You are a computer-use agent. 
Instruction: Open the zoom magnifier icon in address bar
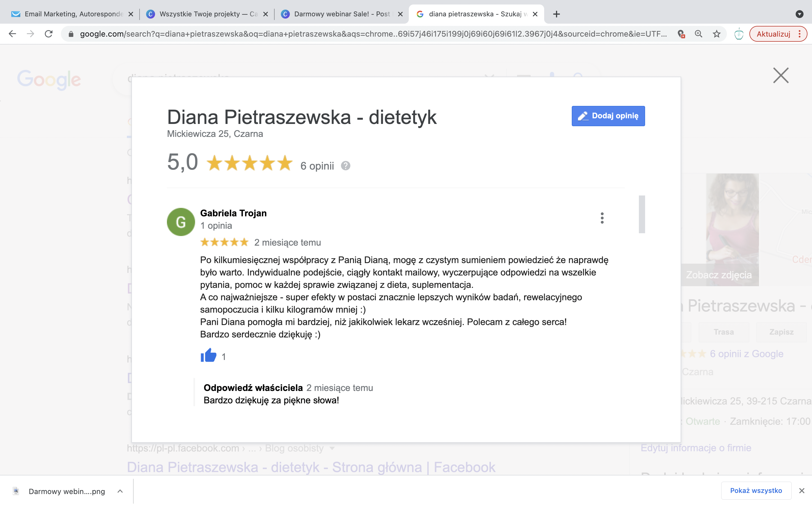(698, 34)
